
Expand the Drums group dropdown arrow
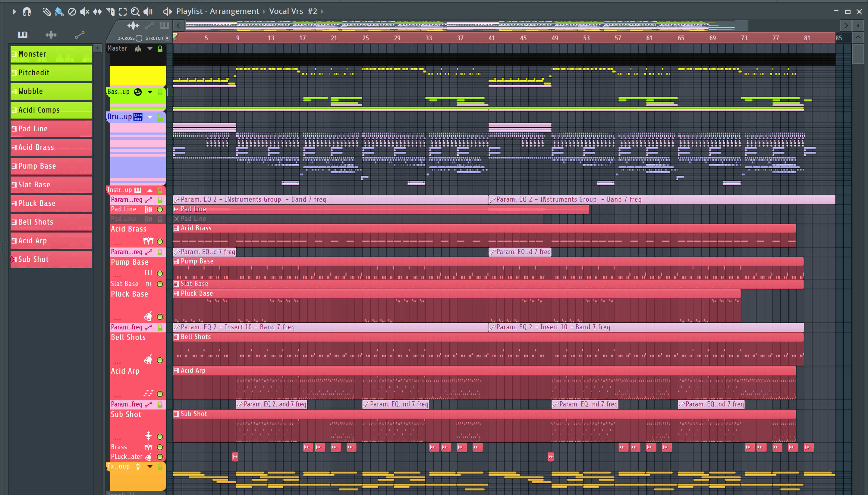(x=150, y=117)
